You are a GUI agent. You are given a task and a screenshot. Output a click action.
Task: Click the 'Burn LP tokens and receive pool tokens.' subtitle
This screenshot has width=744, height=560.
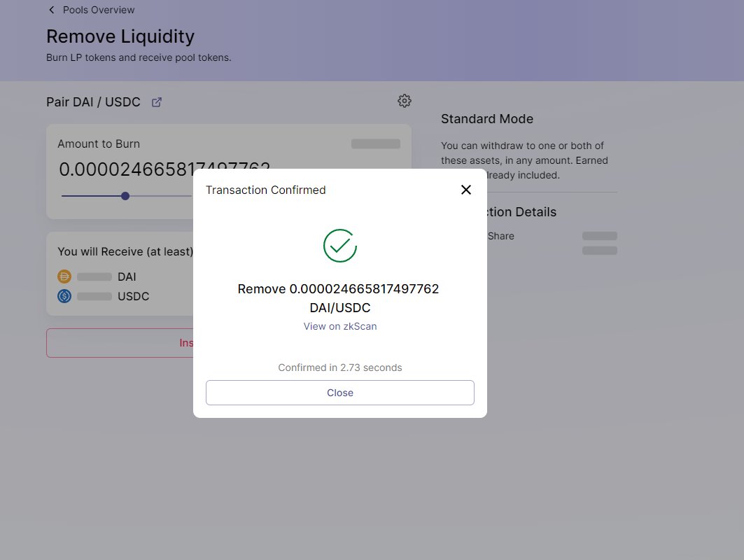pos(139,57)
